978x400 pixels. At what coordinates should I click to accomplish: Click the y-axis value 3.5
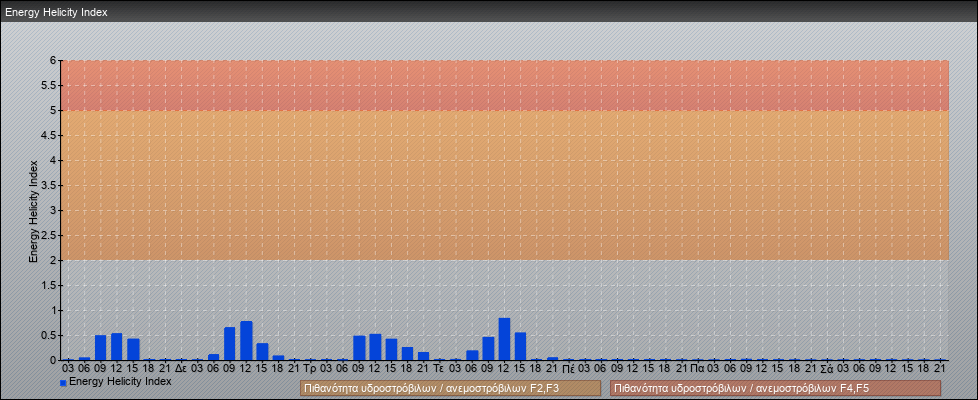tap(49, 185)
